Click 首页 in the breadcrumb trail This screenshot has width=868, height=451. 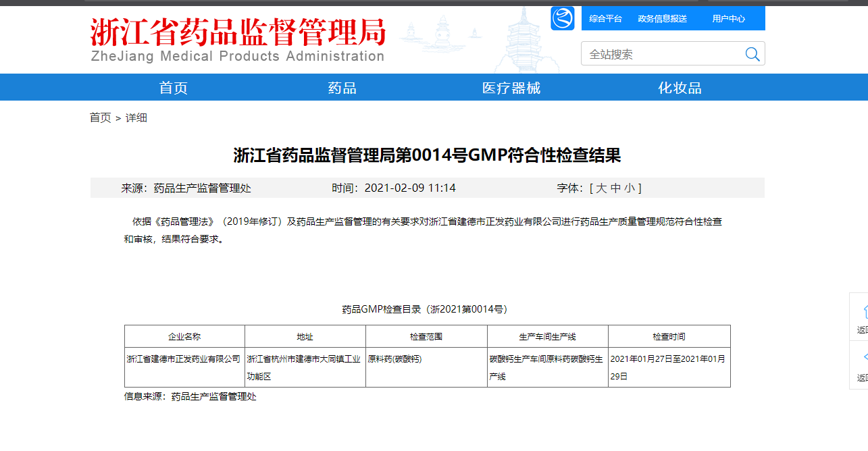click(x=100, y=117)
